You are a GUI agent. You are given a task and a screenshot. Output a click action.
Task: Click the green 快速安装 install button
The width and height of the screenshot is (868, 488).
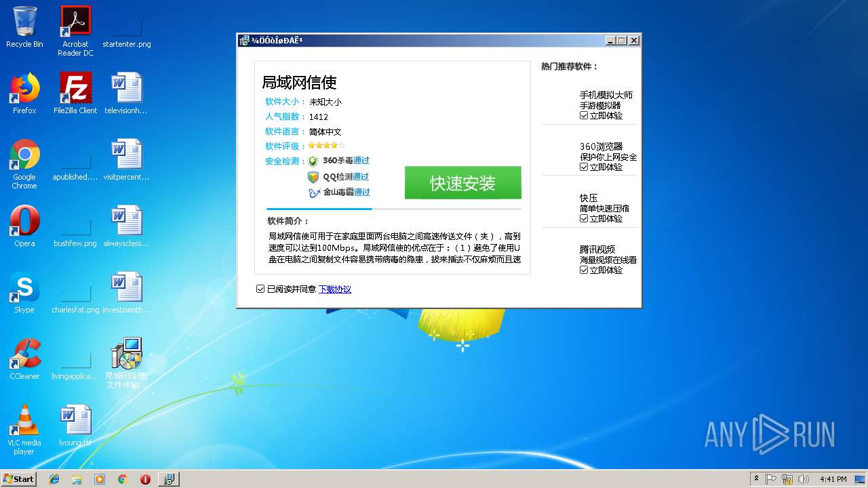462,183
